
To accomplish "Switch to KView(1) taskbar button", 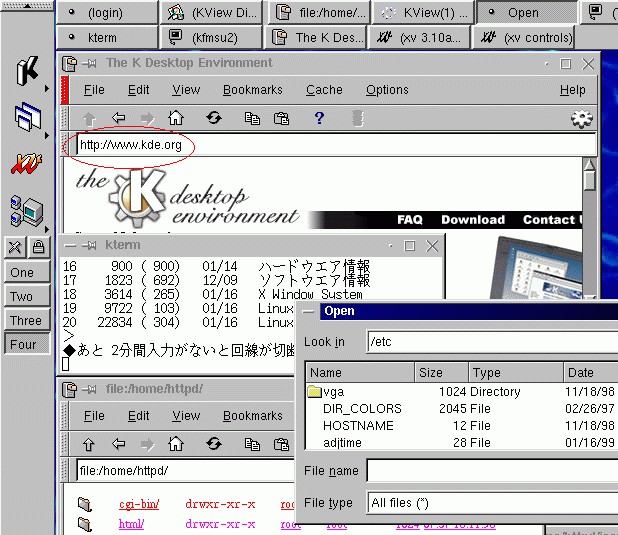I will (x=424, y=13).
